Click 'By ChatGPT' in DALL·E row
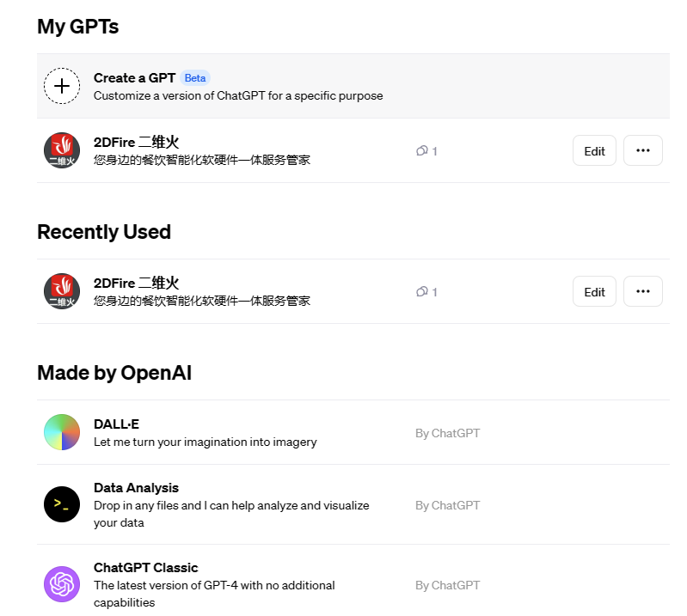This screenshot has height=616, width=687. (x=447, y=433)
